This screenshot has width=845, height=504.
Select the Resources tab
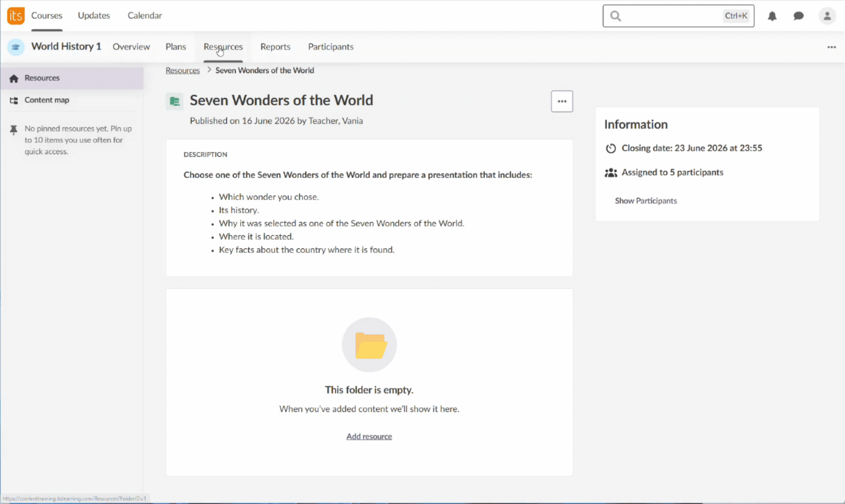click(223, 47)
